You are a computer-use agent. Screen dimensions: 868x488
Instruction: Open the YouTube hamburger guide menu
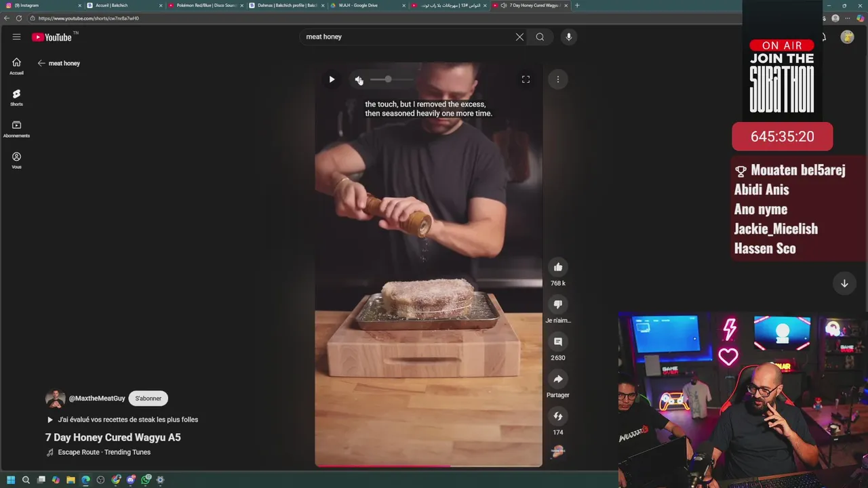coord(16,37)
